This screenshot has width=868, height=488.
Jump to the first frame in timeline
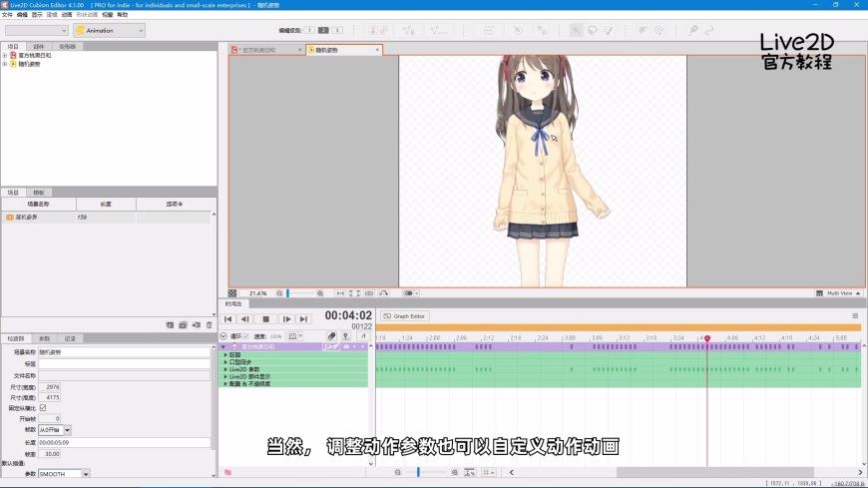tap(228, 319)
